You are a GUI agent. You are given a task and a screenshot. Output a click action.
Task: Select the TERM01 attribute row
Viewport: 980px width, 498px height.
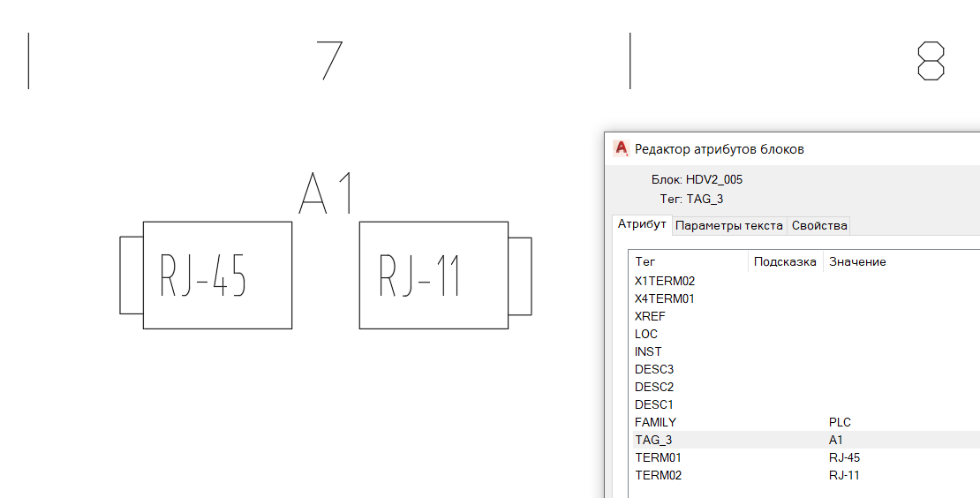pos(806,457)
